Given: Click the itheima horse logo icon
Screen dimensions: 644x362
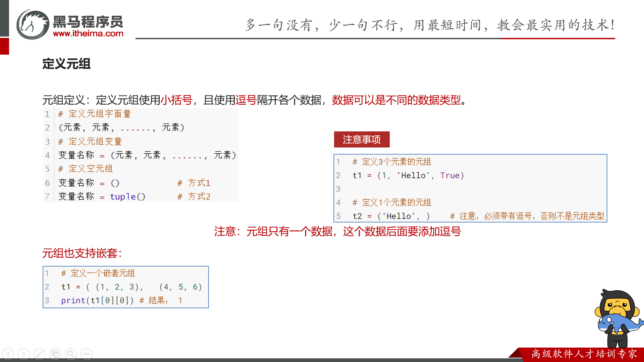Looking at the screenshot, I should (33, 24).
